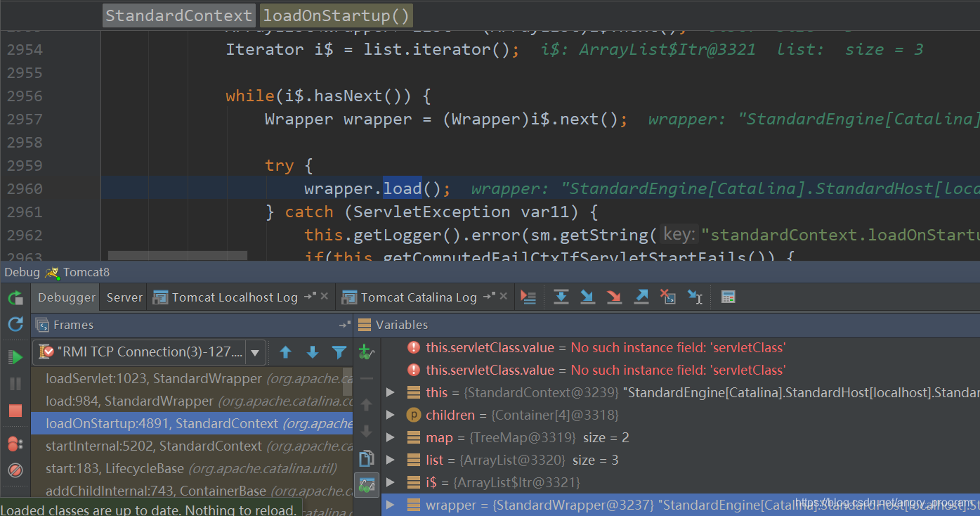Open the RMI TCP Connection thread dropdown

pos(254,352)
